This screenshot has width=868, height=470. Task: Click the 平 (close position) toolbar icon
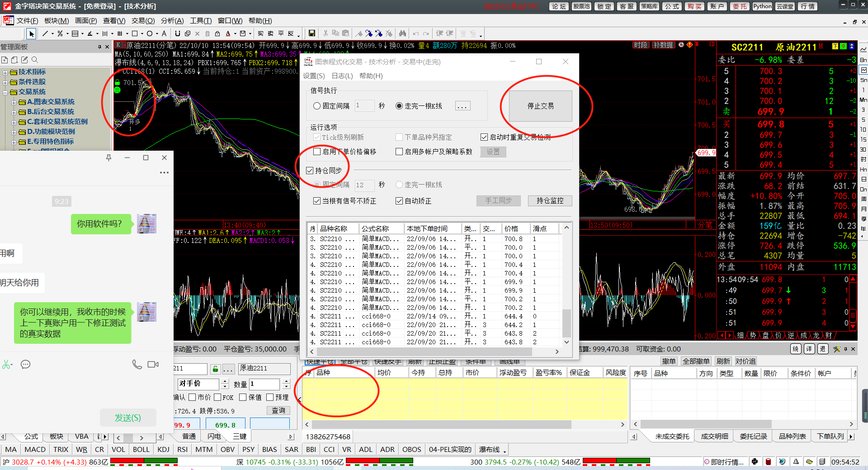(281, 33)
